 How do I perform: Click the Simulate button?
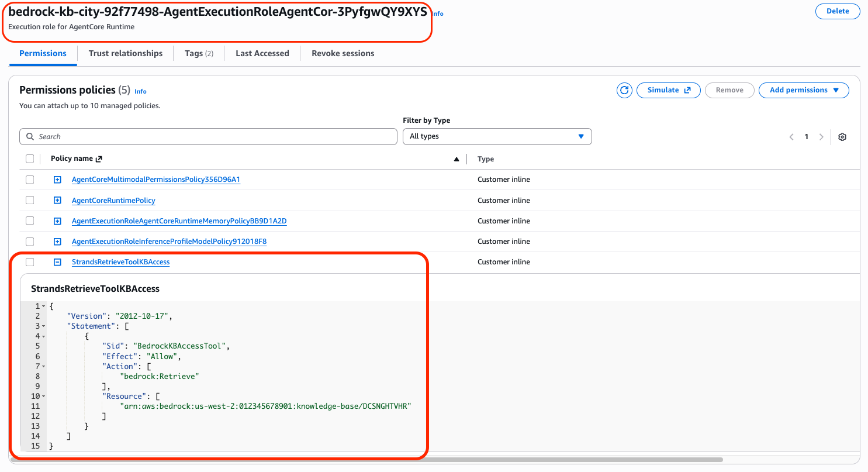[x=669, y=90]
